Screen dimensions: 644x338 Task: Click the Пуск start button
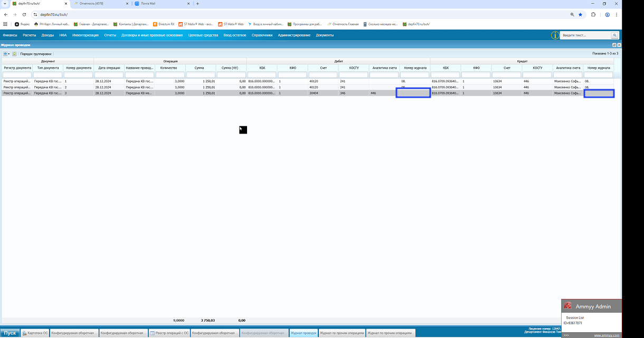[11, 333]
